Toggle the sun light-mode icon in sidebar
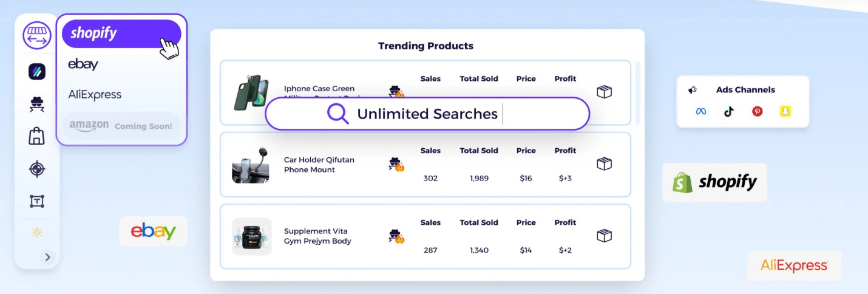 (37, 233)
